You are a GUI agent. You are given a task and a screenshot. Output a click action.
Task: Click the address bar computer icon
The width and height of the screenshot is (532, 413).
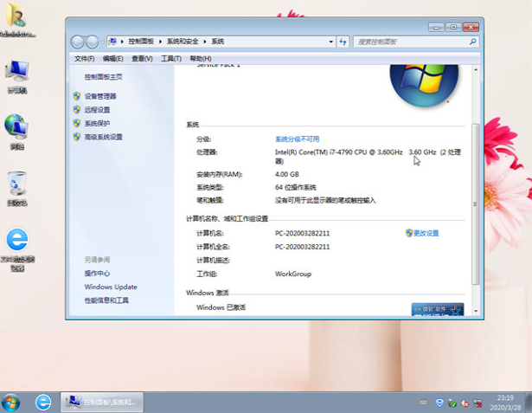(112, 42)
